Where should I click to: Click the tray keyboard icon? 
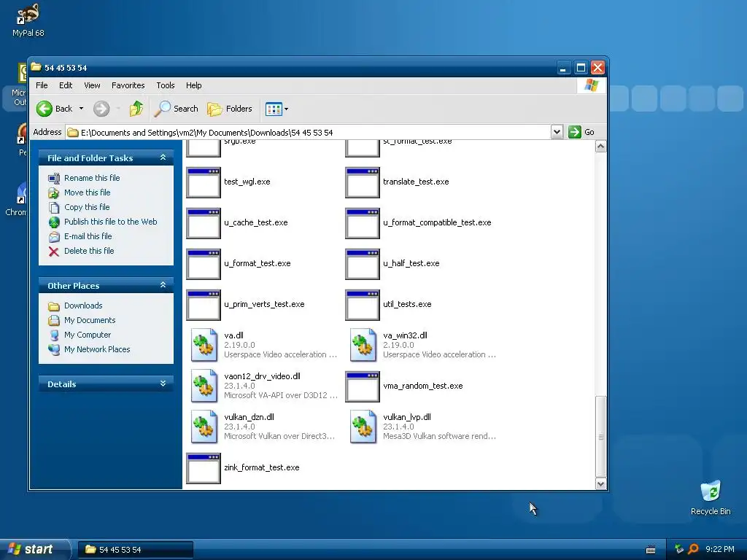650,550
